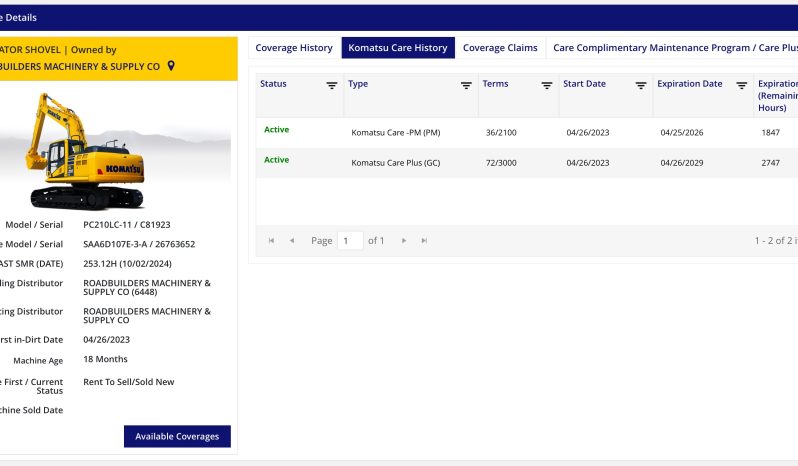Go to the next page
The image size is (798, 466).
point(404,241)
